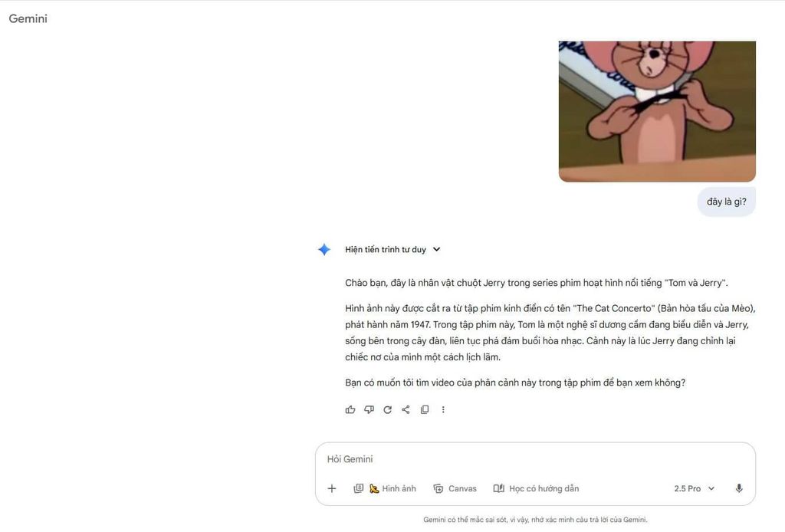Viewport: 785px width, 532px height.
Task: Open the uploaded Jerry image thumbnail
Action: [x=657, y=112]
